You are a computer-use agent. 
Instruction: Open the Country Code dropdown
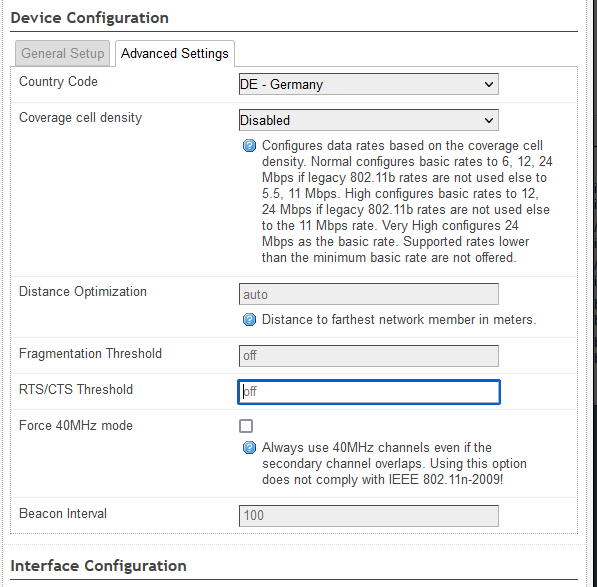pyautogui.click(x=369, y=84)
